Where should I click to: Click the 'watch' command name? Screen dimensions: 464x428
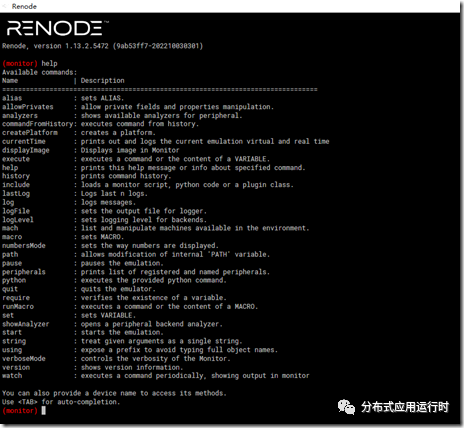click(x=12, y=376)
